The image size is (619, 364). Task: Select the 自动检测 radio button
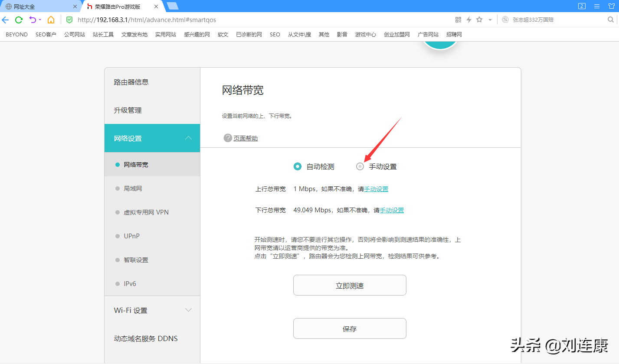click(x=298, y=166)
